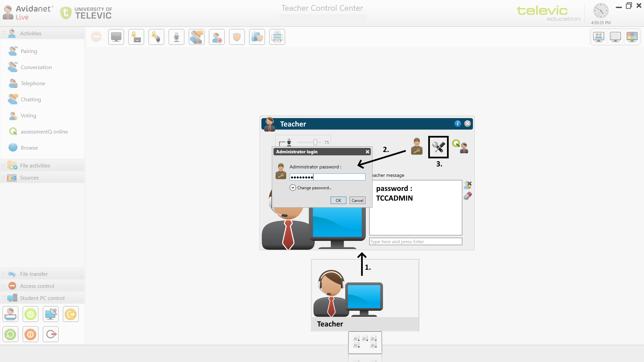This screenshot has height=362, width=644.
Task: Click the printer toolbar icon
Action: point(277,37)
